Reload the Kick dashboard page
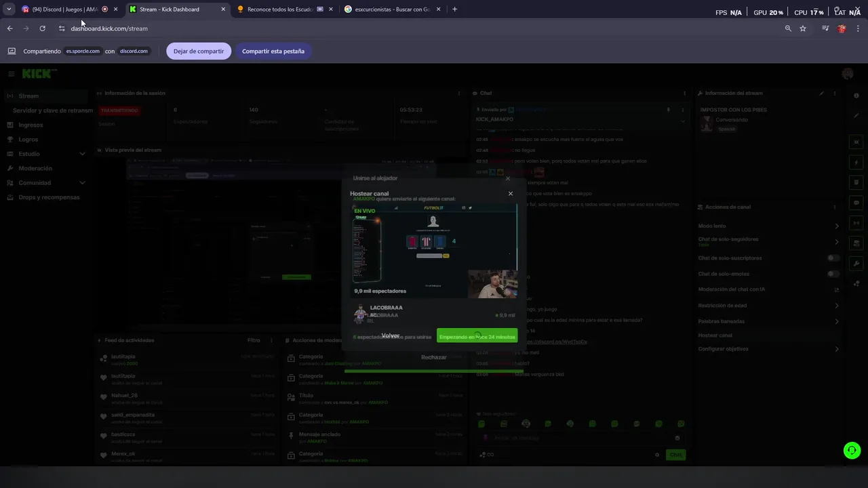This screenshot has width=868, height=488. [42, 28]
